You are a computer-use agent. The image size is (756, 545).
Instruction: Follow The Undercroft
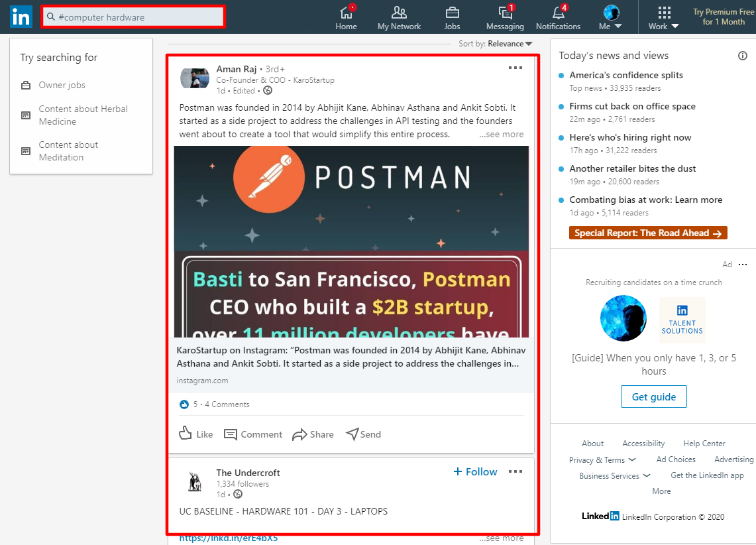[x=475, y=471]
